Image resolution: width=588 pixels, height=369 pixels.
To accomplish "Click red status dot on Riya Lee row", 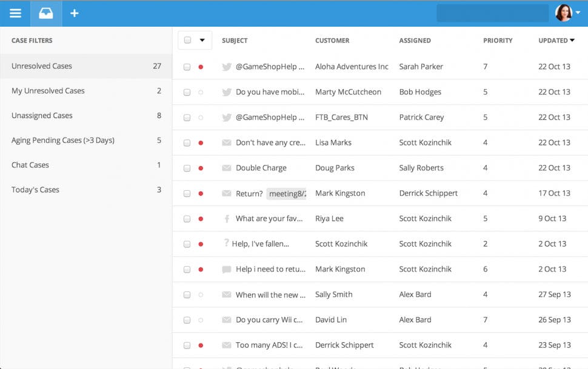I will tap(201, 219).
